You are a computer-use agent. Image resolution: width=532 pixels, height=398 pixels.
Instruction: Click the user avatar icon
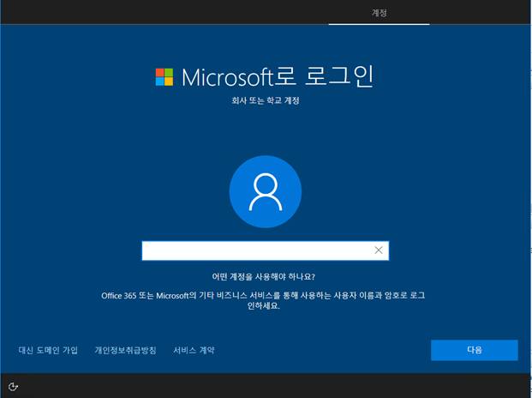coord(266,191)
